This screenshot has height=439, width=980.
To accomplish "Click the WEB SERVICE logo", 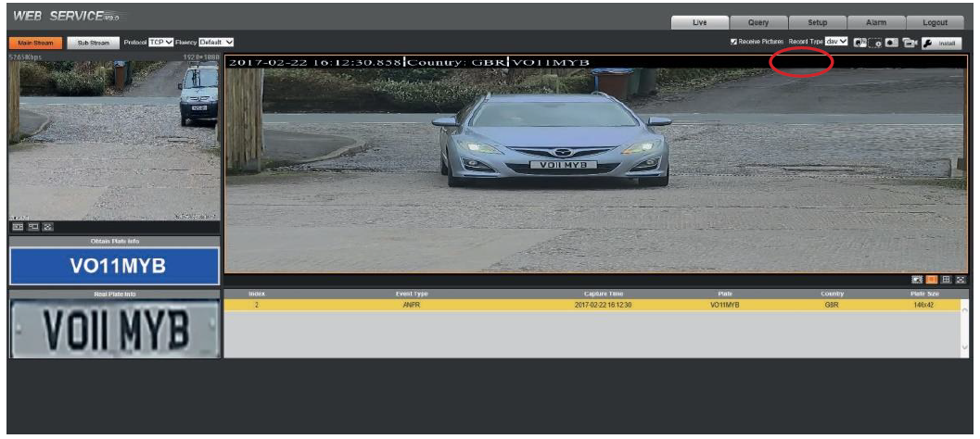I will [x=65, y=17].
